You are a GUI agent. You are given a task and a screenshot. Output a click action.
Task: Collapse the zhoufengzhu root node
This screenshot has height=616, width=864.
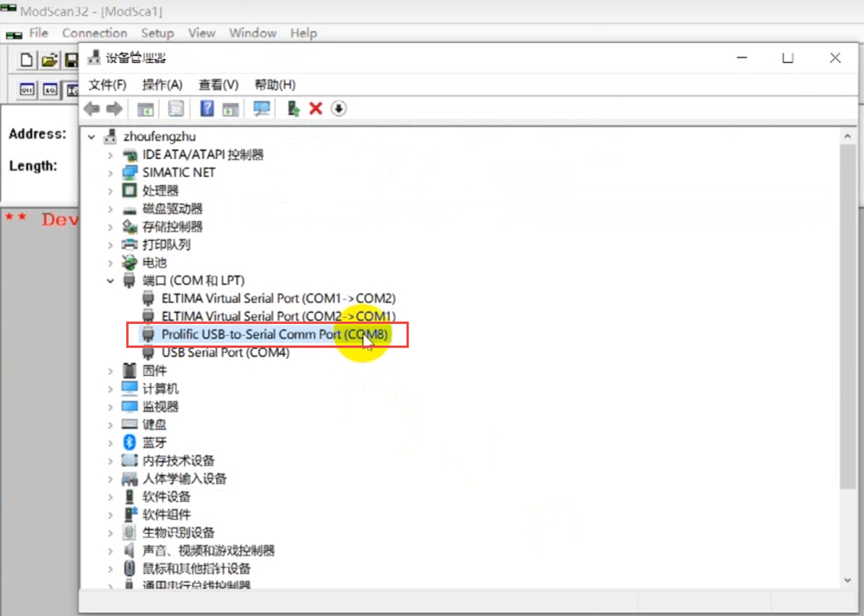coord(92,137)
